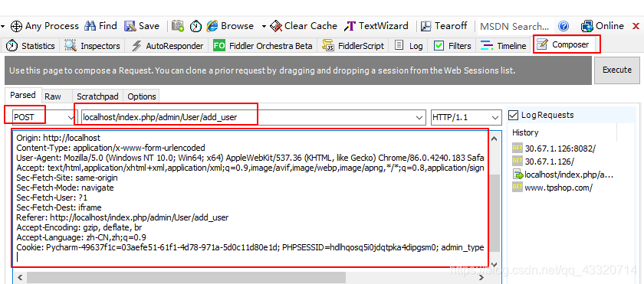Click the Tearoff toolbar button

pyautogui.click(x=444, y=26)
